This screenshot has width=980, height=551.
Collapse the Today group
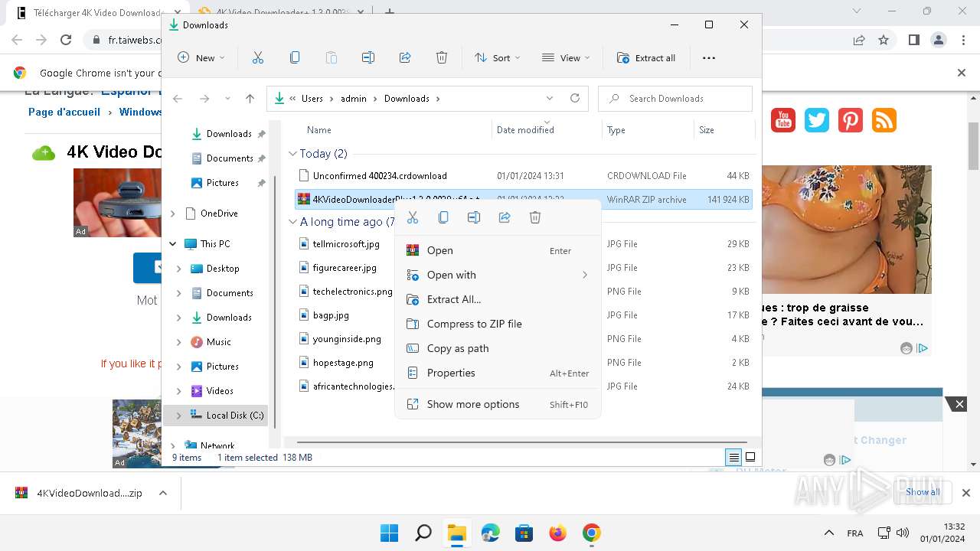pos(292,154)
